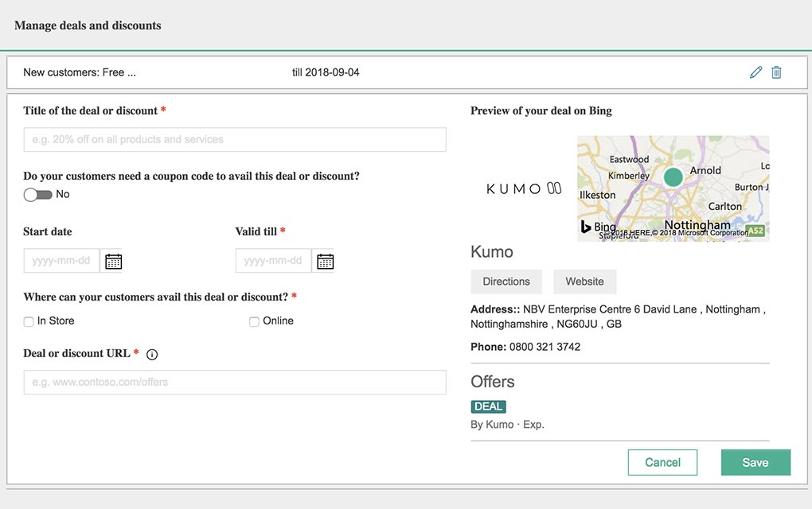Select the 'New customers: Free ...' row text
Image resolution: width=812 pixels, height=509 pixels.
(x=80, y=72)
